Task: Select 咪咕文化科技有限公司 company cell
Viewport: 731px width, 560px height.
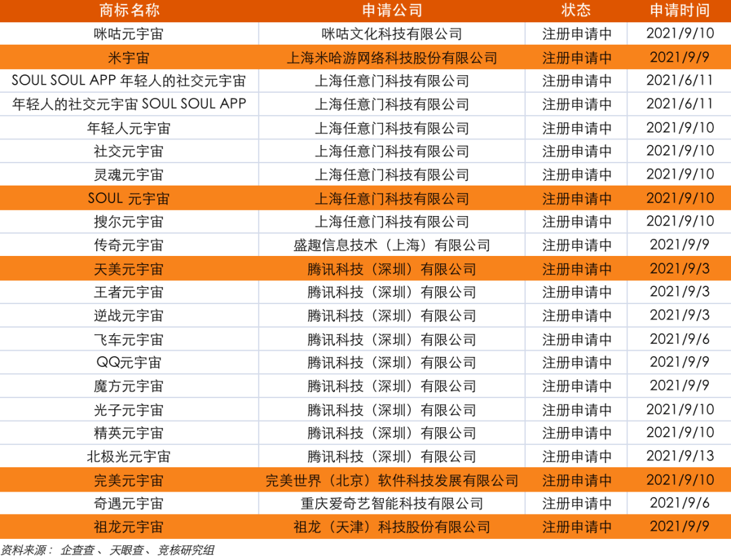Action: pos(392,34)
